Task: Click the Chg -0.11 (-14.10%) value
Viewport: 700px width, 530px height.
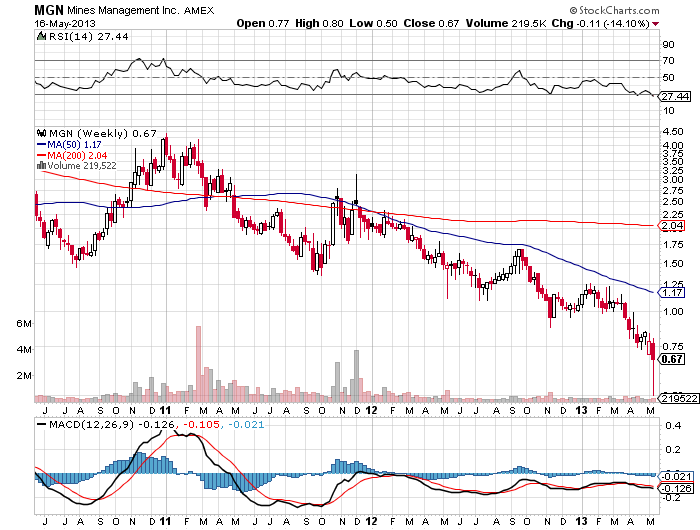Action: click(x=600, y=23)
